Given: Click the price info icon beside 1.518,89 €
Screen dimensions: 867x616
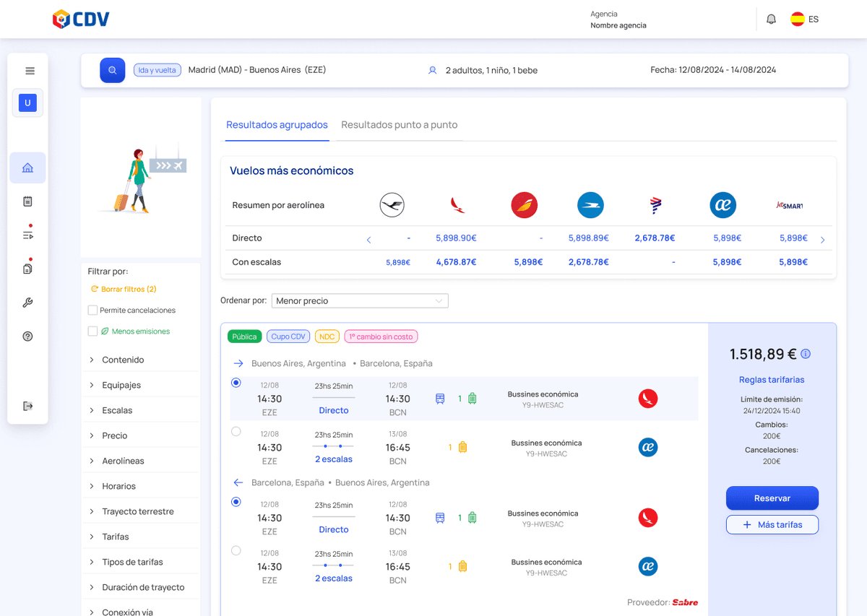Looking at the screenshot, I should coord(806,354).
